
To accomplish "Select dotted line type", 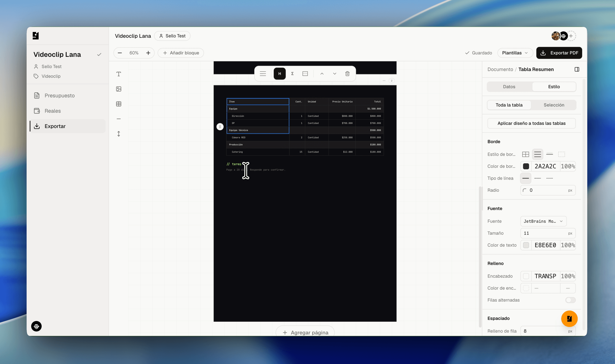I will click(550, 178).
